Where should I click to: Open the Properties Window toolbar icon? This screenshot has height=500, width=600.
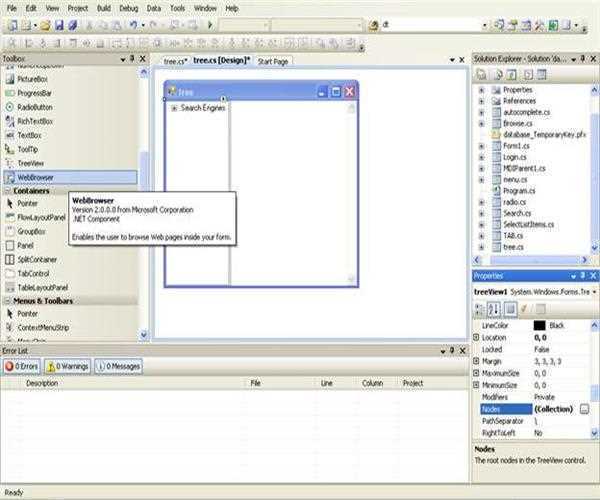click(x=513, y=26)
